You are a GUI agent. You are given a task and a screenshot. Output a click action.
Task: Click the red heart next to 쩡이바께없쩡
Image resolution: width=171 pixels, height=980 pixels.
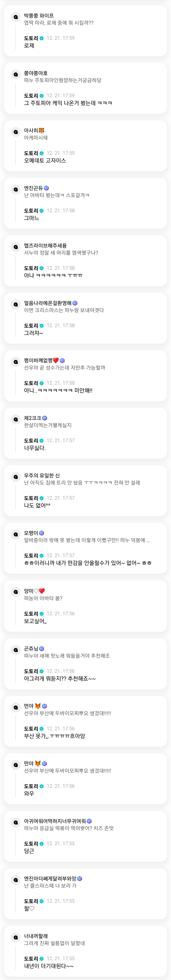(56, 361)
